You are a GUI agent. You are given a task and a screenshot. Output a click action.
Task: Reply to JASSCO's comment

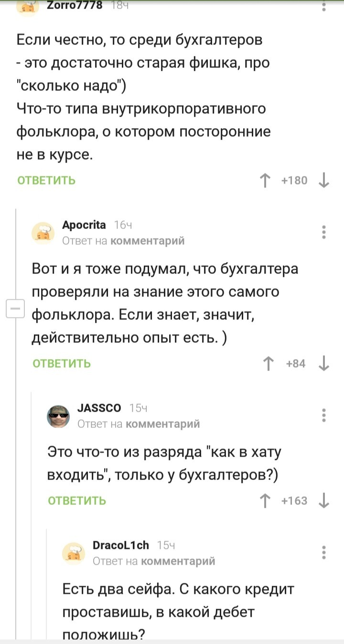click(77, 501)
